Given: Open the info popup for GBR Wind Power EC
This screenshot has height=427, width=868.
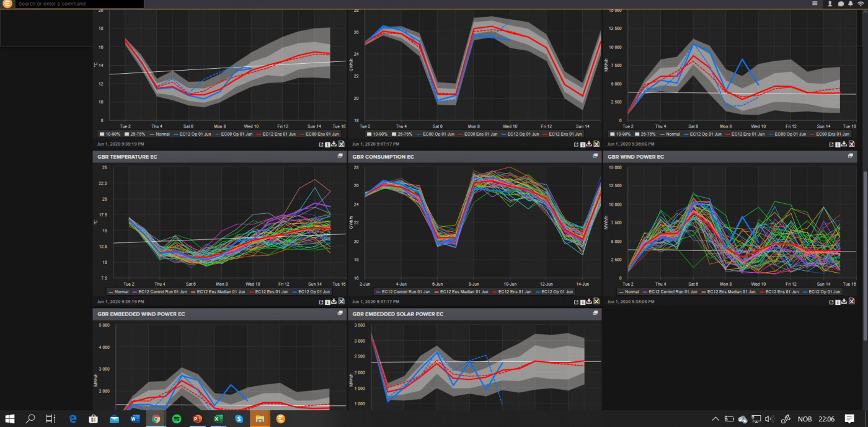Looking at the screenshot, I should [838, 302].
